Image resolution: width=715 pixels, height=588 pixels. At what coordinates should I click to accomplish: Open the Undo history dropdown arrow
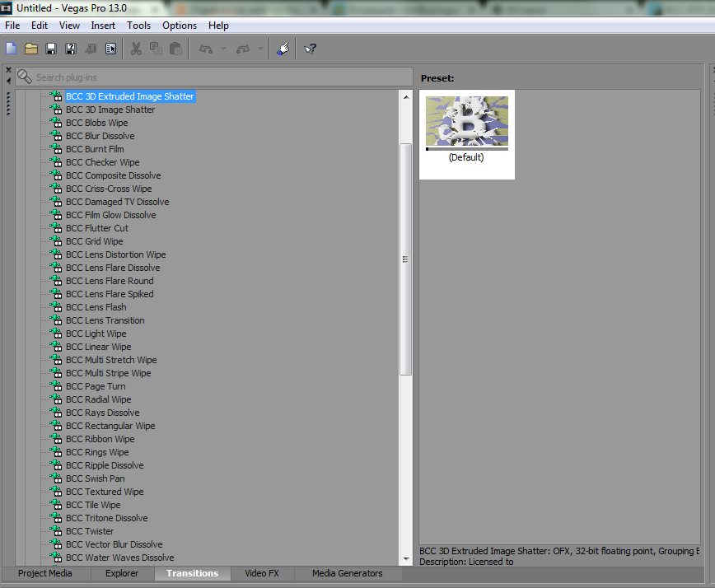[223, 49]
